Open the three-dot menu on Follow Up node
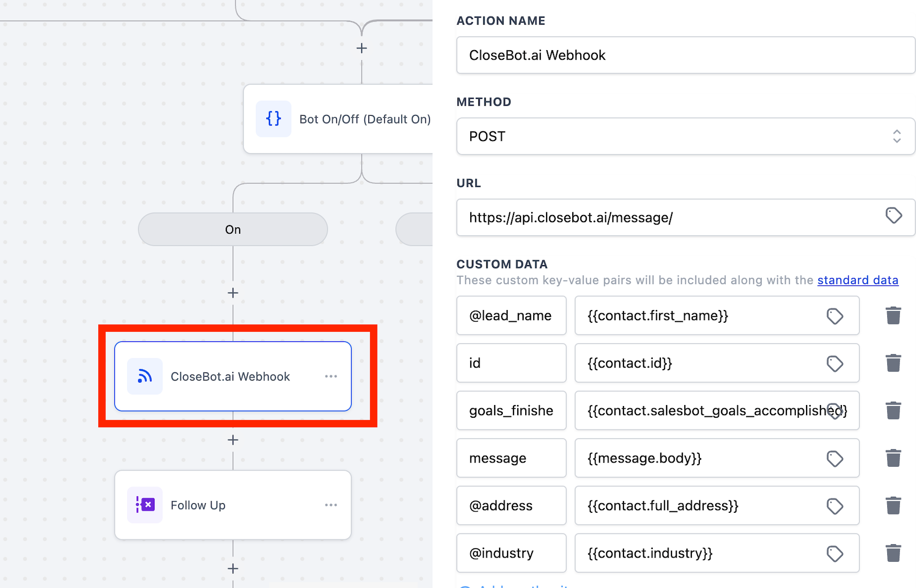 tap(331, 505)
